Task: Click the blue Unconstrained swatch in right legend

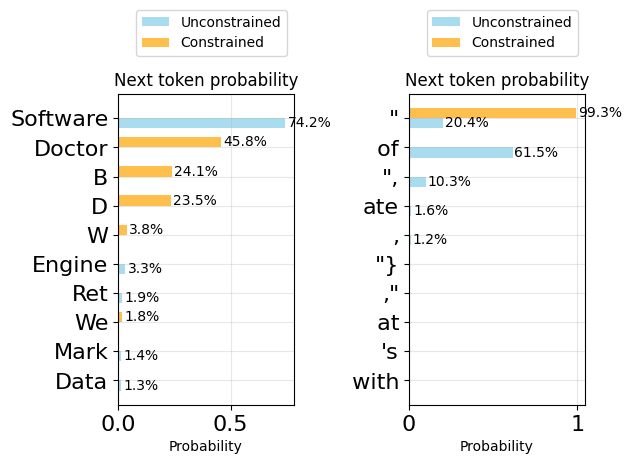Action: coord(445,22)
